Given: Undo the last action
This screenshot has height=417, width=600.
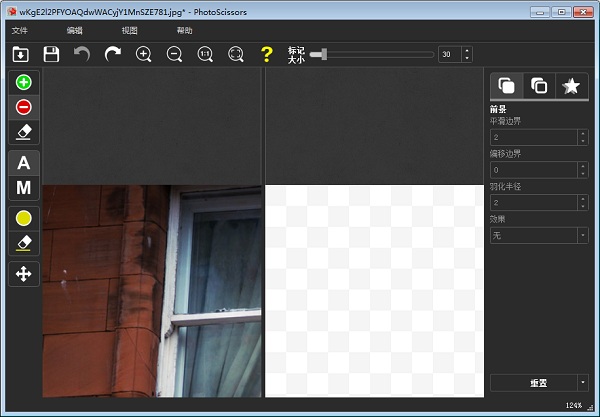Looking at the screenshot, I should 82,54.
